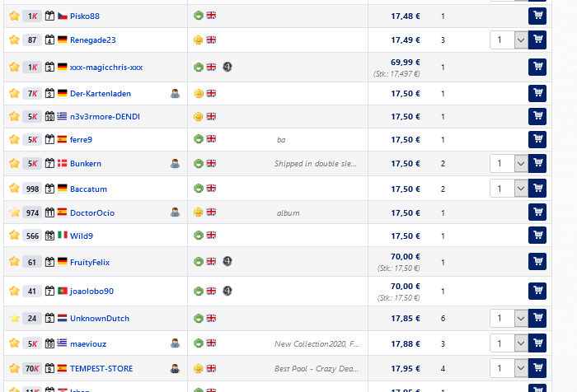Put Wild9's offer in the cart

click(x=537, y=236)
